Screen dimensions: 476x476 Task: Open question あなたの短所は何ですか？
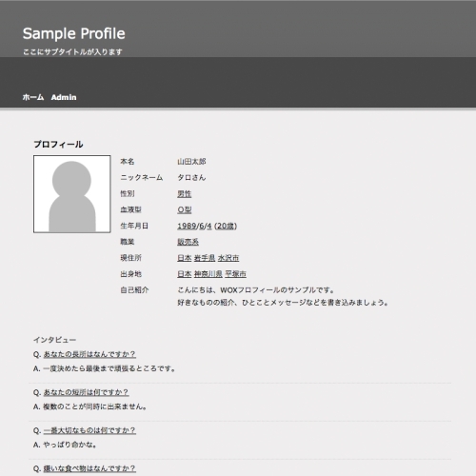[x=86, y=392]
